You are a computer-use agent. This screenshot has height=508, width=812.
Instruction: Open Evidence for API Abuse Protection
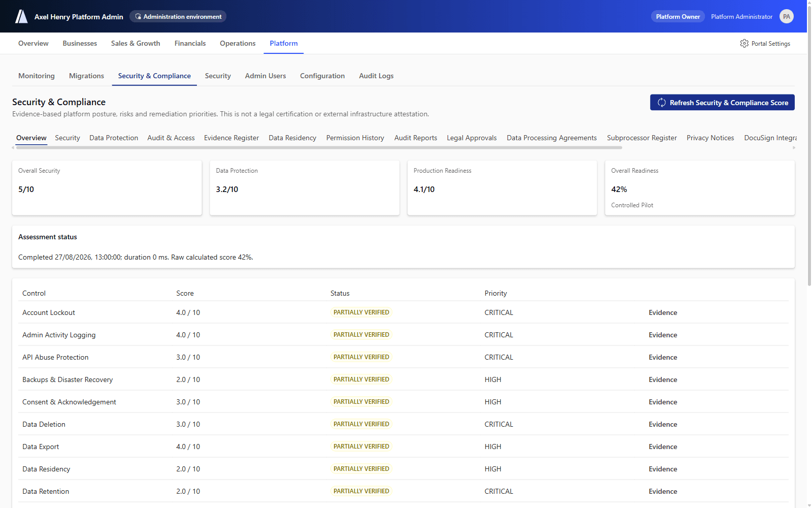click(x=663, y=358)
